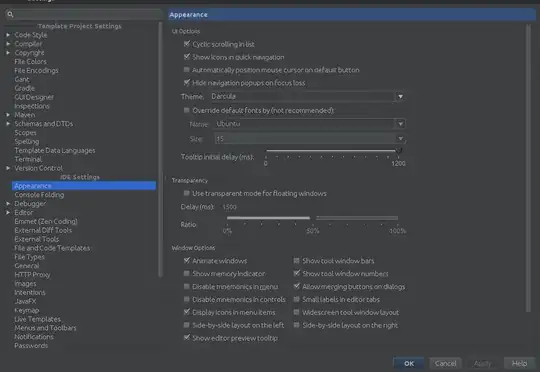Toggle Display icons in menu items
Viewport: 540px width, 372px height.
(x=187, y=312)
